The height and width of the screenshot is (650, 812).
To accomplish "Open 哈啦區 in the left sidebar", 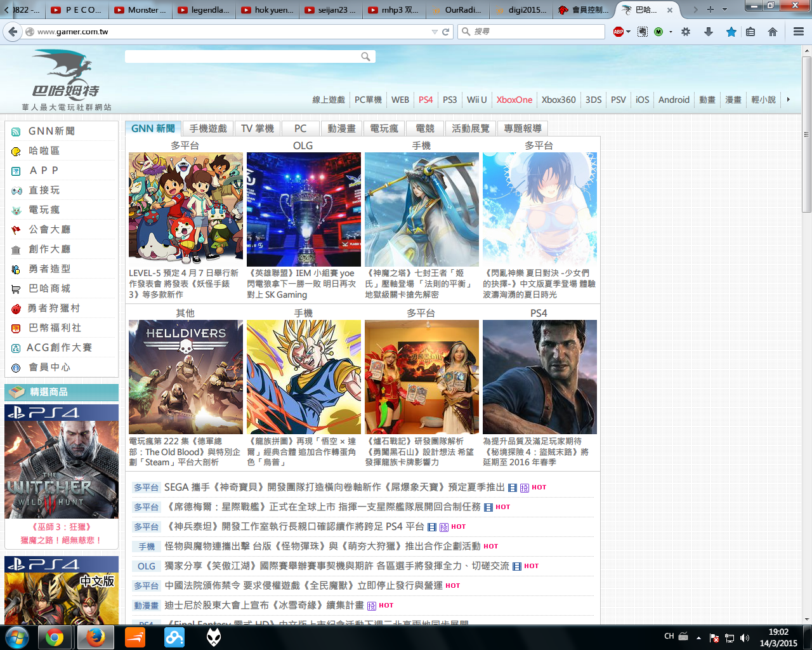I will [x=44, y=151].
